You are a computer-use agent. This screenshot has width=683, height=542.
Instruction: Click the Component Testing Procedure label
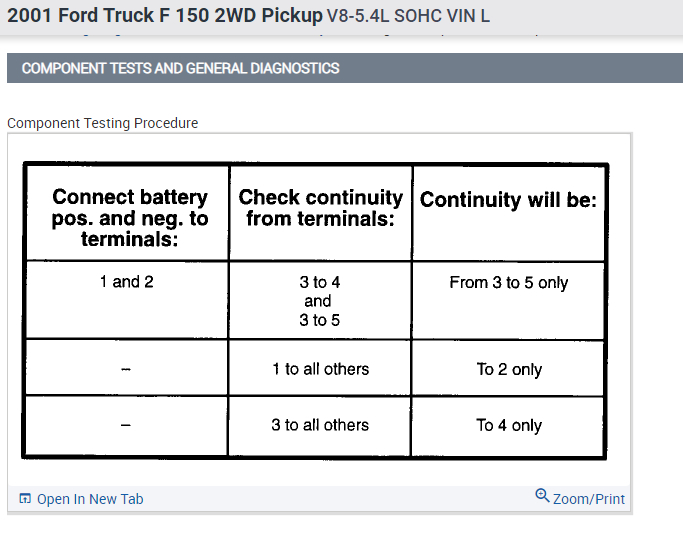click(x=103, y=123)
